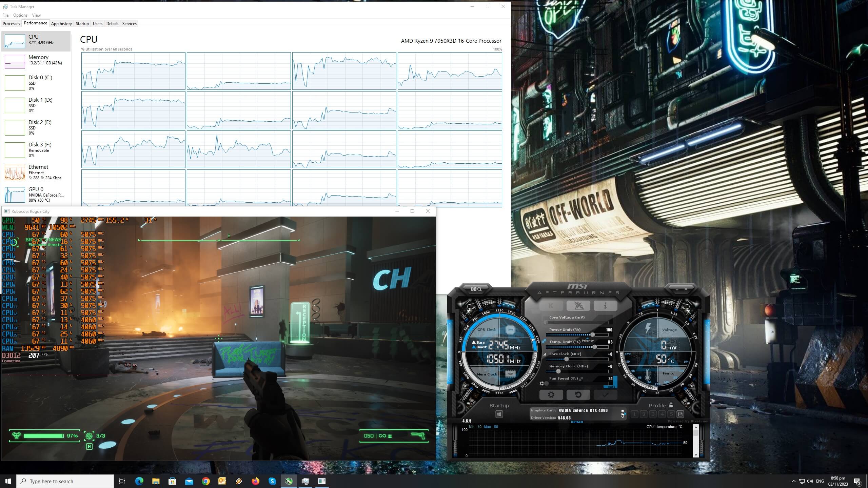Click the Performance tab in Task Manager

coord(35,23)
